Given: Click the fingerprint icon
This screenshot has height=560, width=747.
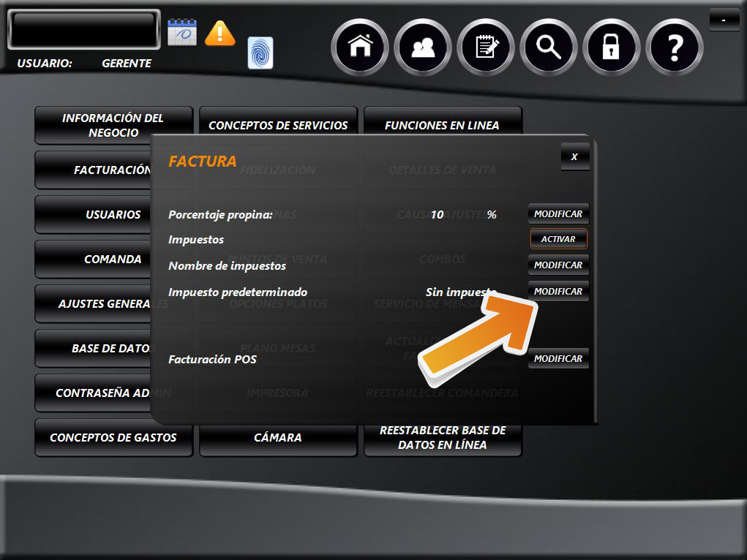Looking at the screenshot, I should [x=260, y=53].
